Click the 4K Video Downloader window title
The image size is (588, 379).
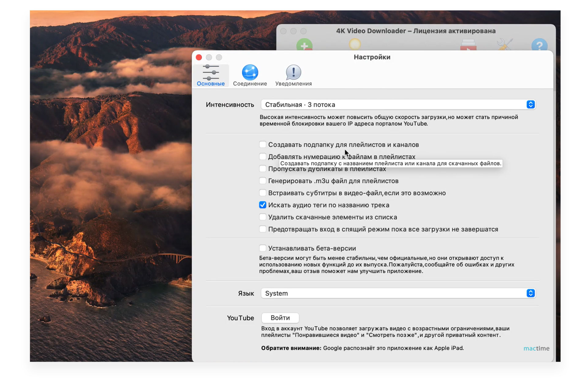pos(416,31)
